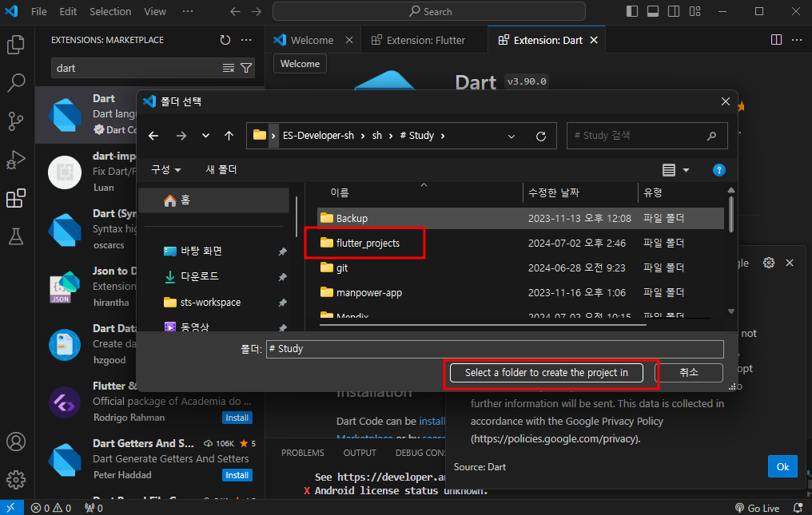Click the # Study 검색 search box
The width and height of the screenshot is (812, 515).
pyautogui.click(x=647, y=136)
